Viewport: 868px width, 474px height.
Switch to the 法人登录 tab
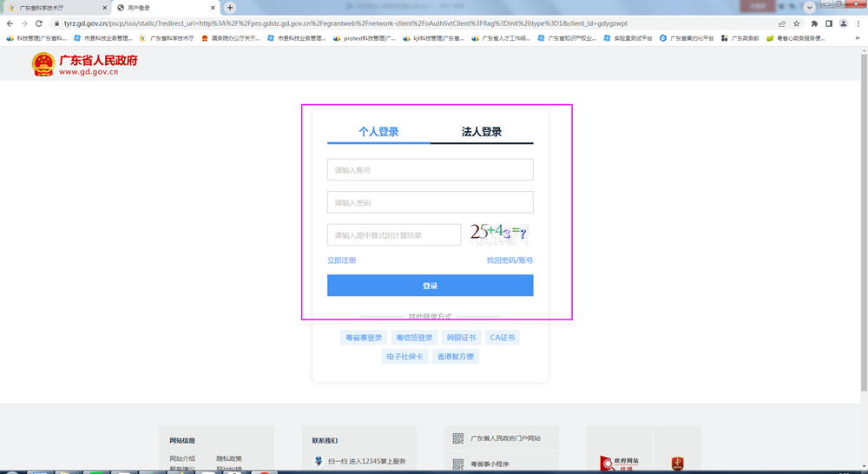(x=482, y=132)
